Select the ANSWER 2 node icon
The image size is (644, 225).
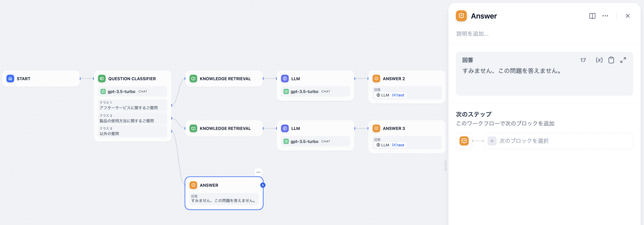pos(376,79)
